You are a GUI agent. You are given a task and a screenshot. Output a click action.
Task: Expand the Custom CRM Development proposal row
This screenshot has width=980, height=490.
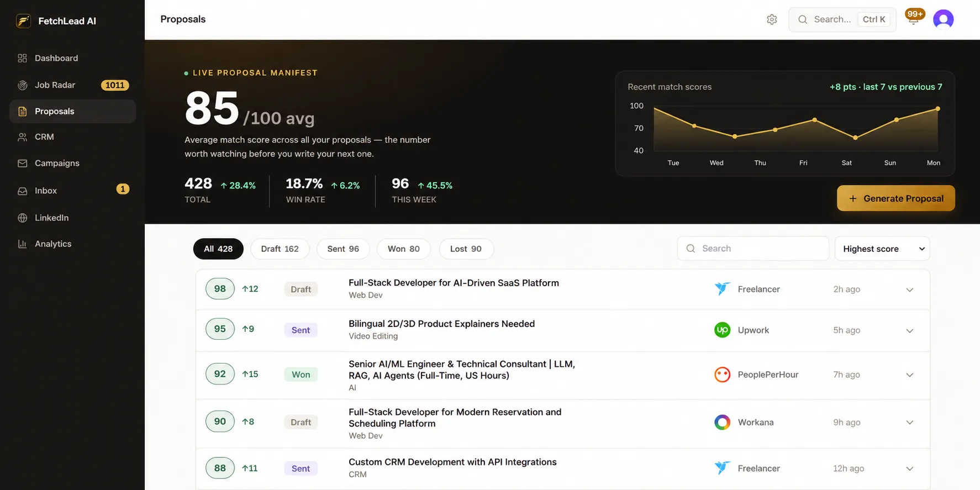909,468
